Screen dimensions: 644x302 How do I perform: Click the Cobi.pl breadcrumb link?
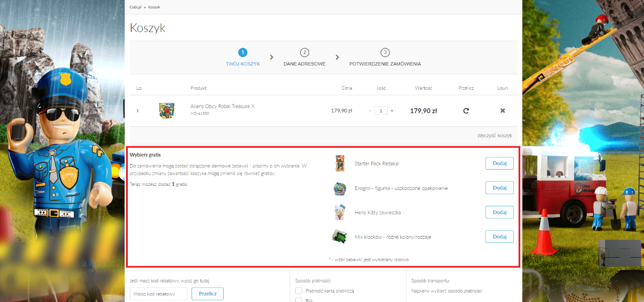click(x=135, y=7)
